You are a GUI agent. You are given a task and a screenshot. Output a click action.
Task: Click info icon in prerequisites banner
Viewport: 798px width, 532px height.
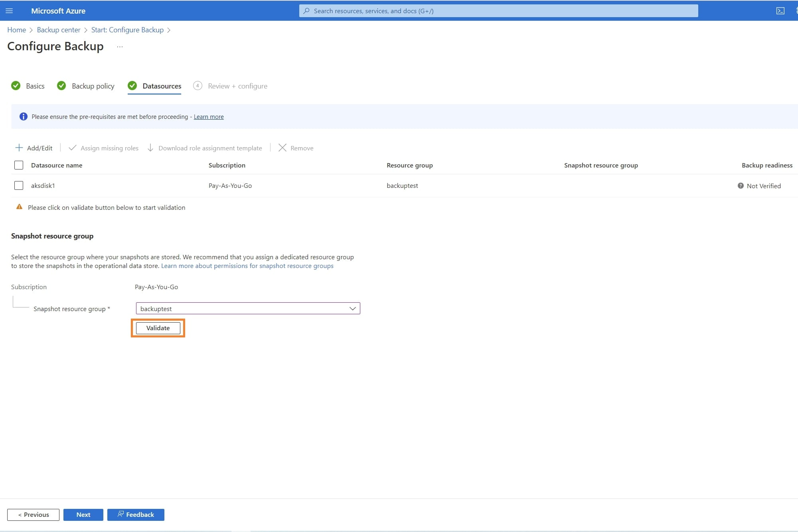click(x=24, y=116)
